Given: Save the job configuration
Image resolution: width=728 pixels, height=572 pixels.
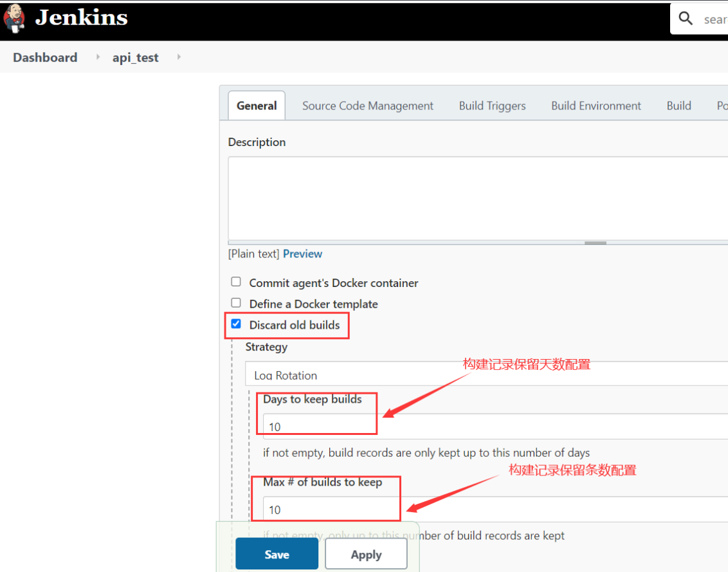Looking at the screenshot, I should pyautogui.click(x=277, y=554).
